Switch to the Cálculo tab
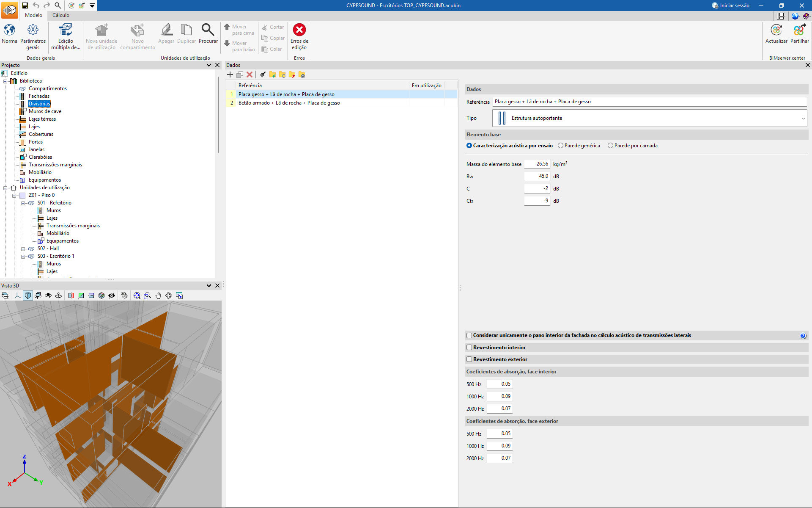The height and width of the screenshot is (508, 812). 61,15
